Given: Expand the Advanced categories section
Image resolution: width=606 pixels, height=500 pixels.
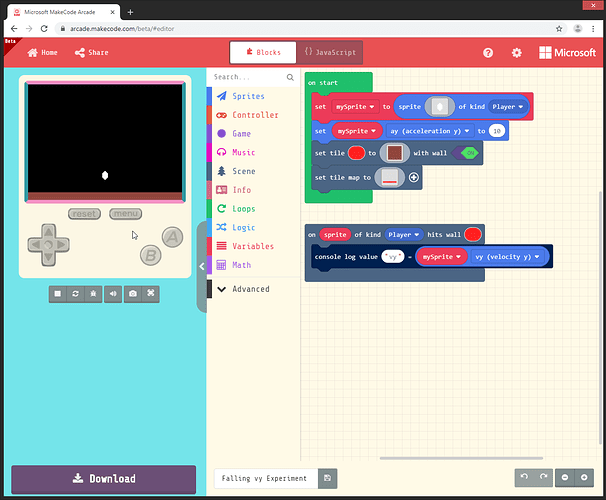Looking at the screenshot, I should pos(253,289).
